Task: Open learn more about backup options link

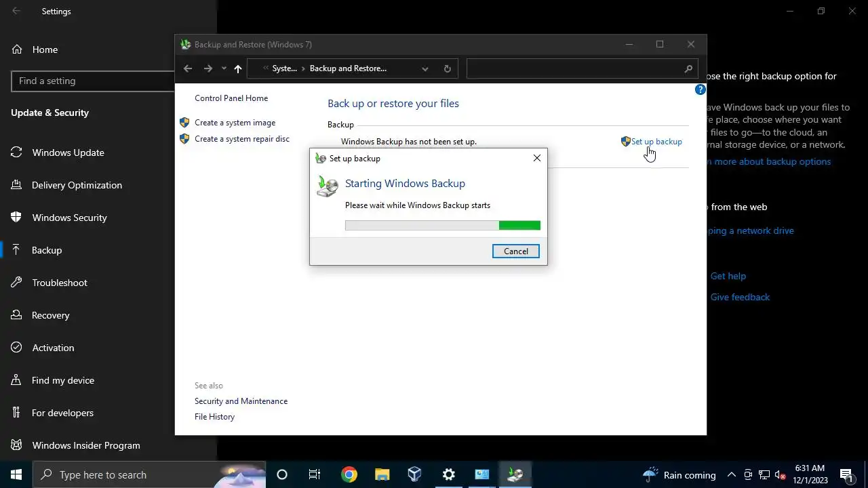Action: tap(769, 161)
